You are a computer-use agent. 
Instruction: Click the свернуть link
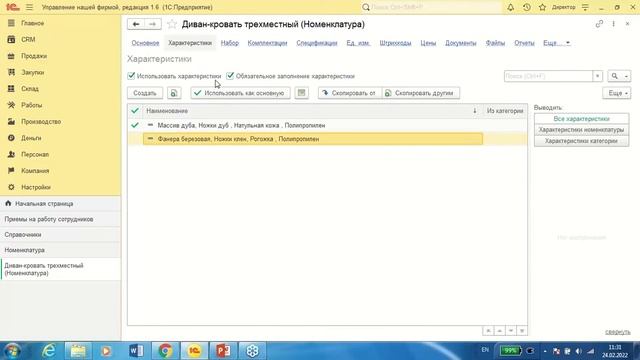[x=618, y=332]
